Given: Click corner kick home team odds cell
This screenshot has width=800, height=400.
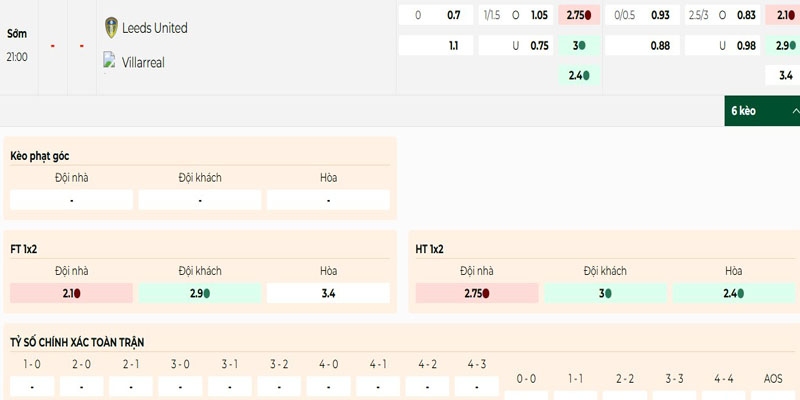Looking at the screenshot, I should pos(71,200).
